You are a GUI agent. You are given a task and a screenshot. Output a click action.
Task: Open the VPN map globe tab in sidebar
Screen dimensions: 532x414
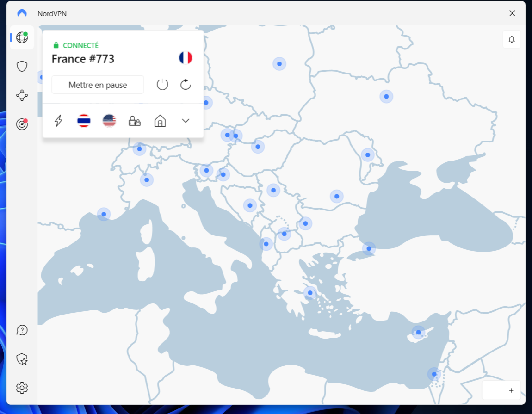(22, 37)
